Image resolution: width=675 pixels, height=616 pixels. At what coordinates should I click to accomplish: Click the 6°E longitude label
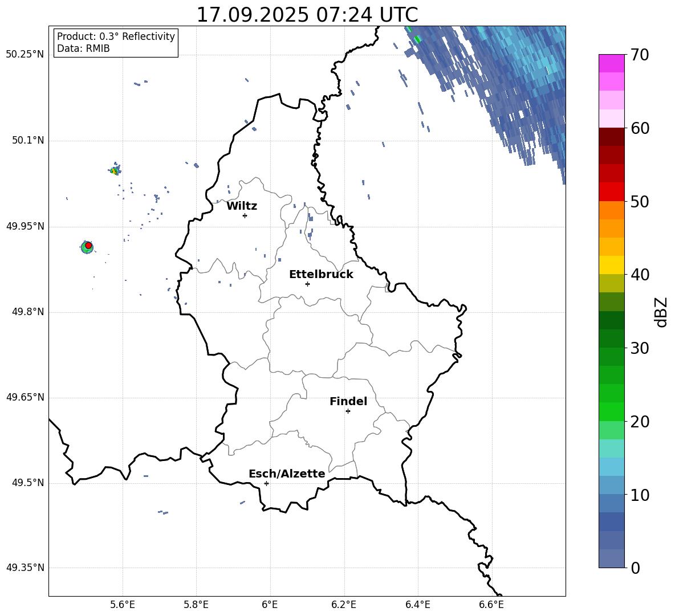[x=270, y=605]
